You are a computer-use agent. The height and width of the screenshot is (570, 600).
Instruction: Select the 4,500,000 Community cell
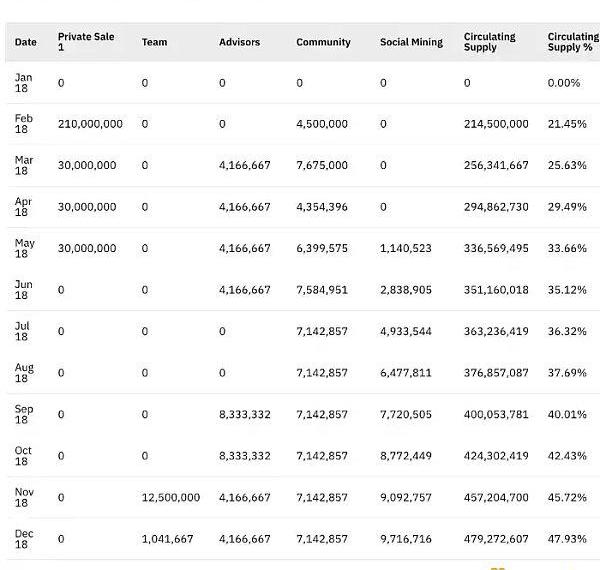click(322, 124)
